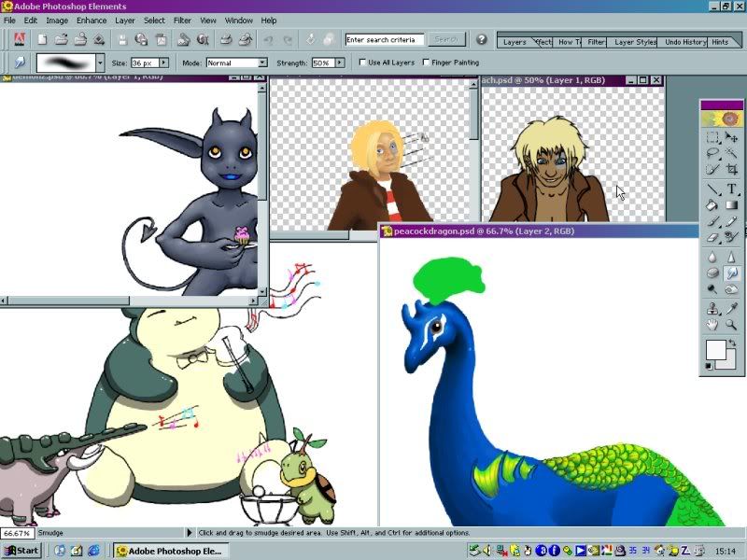Click the Adobe Online icon

pos(20,39)
